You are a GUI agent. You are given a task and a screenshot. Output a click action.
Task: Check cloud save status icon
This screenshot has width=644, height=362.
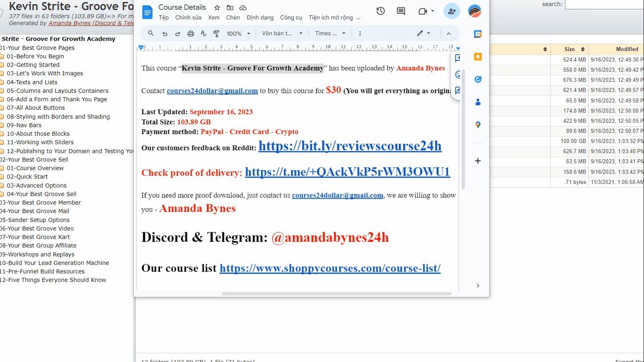pyautogui.click(x=243, y=8)
